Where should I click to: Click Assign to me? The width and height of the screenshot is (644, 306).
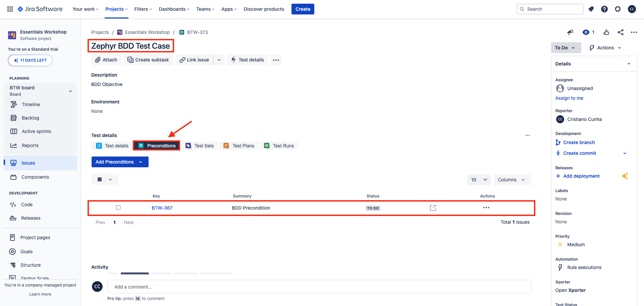tap(569, 98)
